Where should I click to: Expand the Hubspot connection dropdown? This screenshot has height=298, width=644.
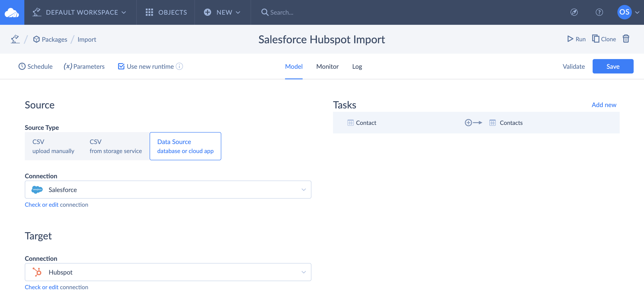(304, 272)
